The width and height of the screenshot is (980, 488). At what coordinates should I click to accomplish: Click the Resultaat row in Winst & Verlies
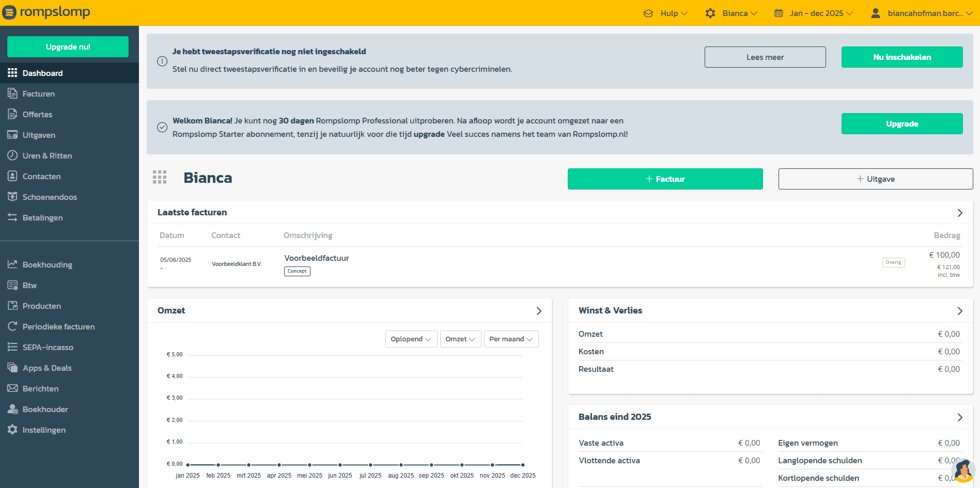pos(769,369)
